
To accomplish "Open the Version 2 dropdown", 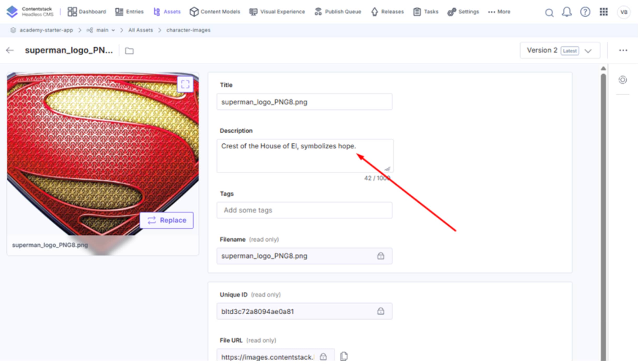I will click(560, 50).
